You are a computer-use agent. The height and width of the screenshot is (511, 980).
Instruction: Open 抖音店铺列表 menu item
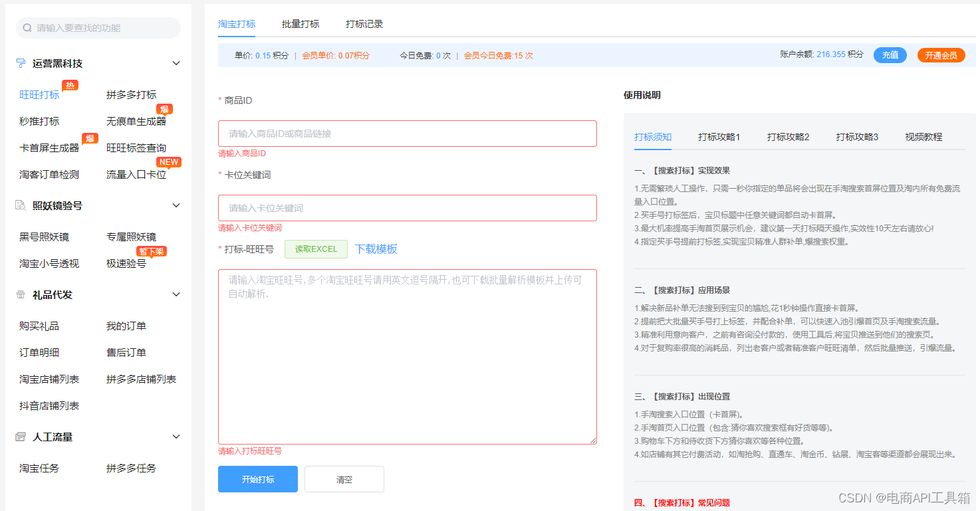point(49,405)
